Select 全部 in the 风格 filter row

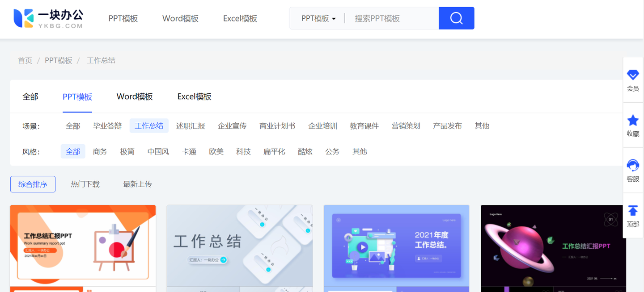[73, 151]
